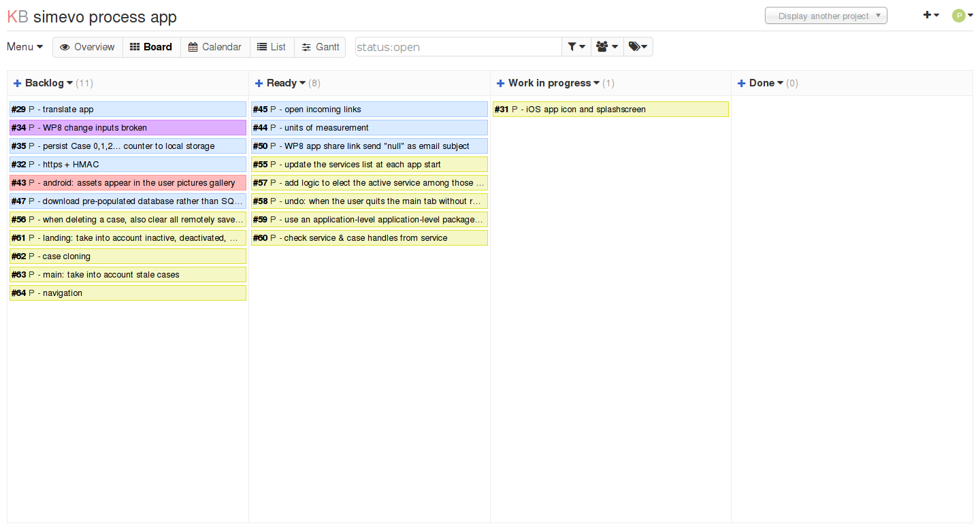Expand the Backlog column dropdown
The width and height of the screenshot is (980, 532).
(x=69, y=83)
